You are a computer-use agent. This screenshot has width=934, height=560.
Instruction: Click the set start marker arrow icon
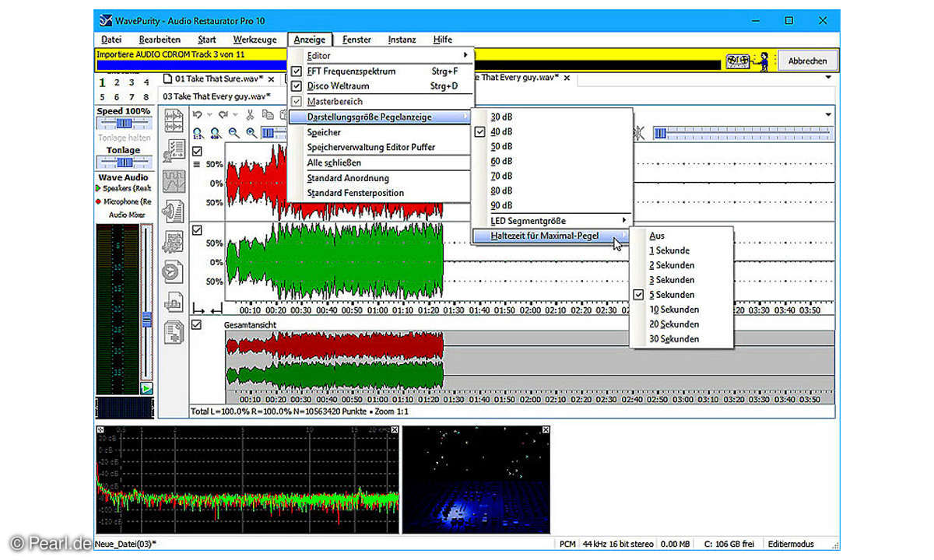pyautogui.click(x=198, y=309)
